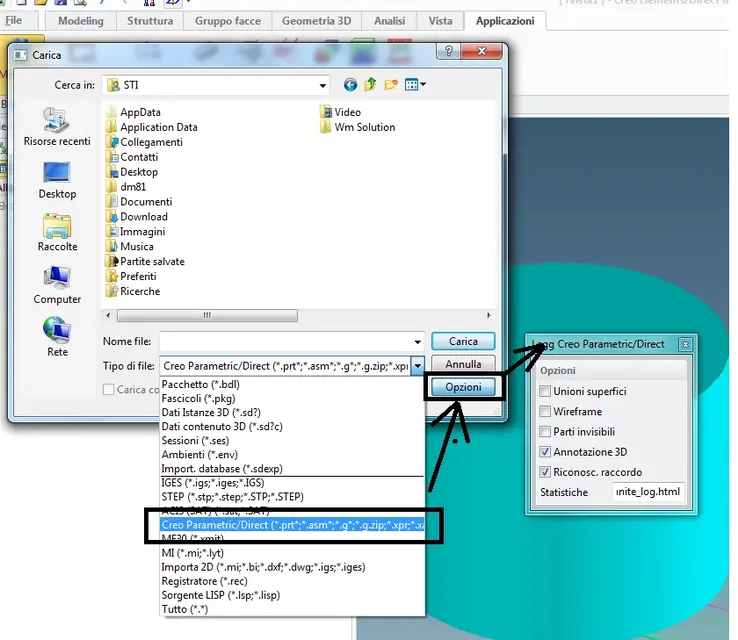
Task: Choose Tutto (*.*) file type option
Action: [x=184, y=609]
